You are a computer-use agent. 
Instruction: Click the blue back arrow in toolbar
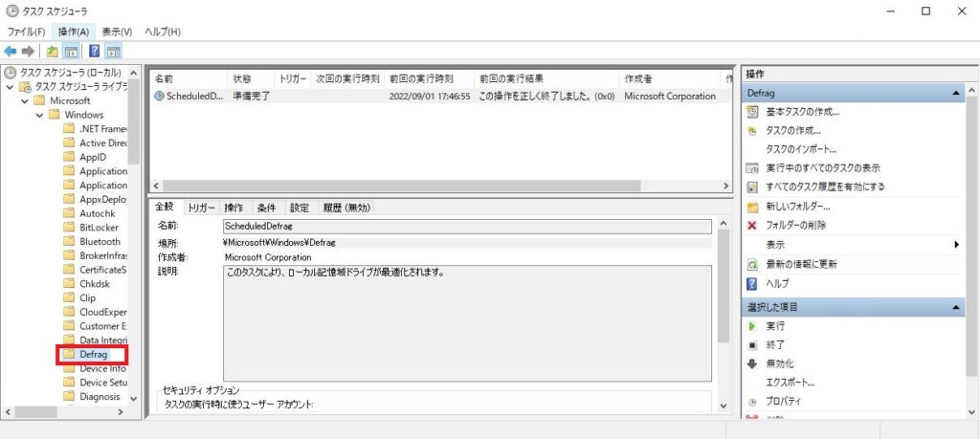pyautogui.click(x=11, y=51)
